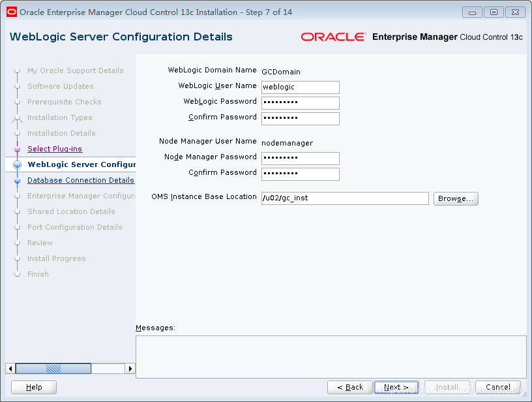Minimize the installer window
Screen dimensions: 532x402
coord(472,12)
